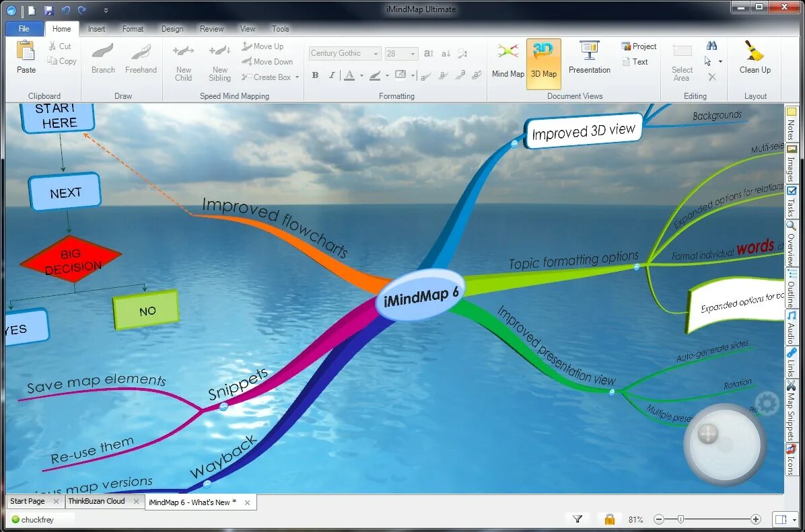Screen dimensions: 805x532
Task: Click the box shape formatting icon
Action: 400,75
